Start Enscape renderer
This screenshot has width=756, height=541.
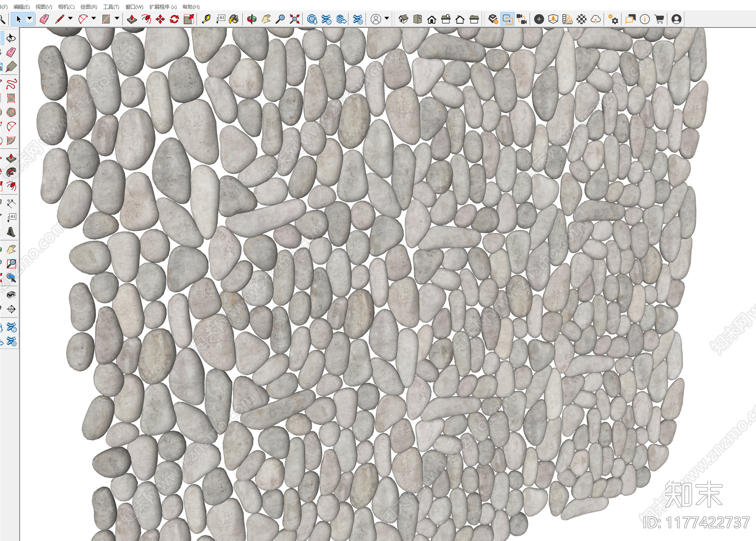[x=493, y=19]
